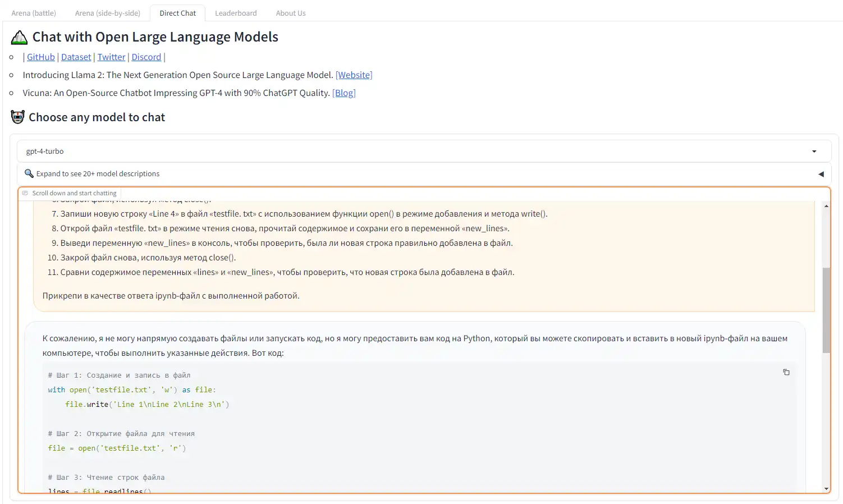Open the Dataset link

[76, 57]
